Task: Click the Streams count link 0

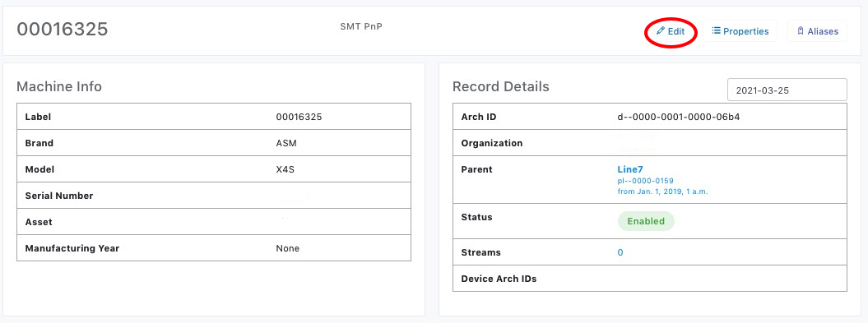Action: coord(620,253)
